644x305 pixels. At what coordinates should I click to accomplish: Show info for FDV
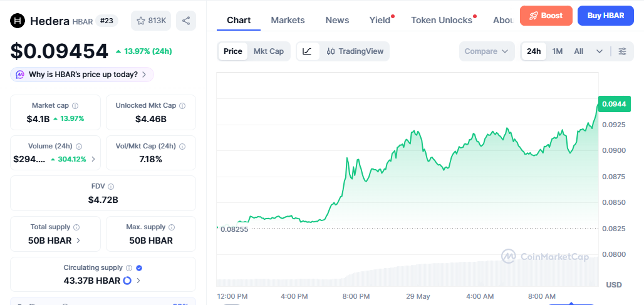click(111, 187)
